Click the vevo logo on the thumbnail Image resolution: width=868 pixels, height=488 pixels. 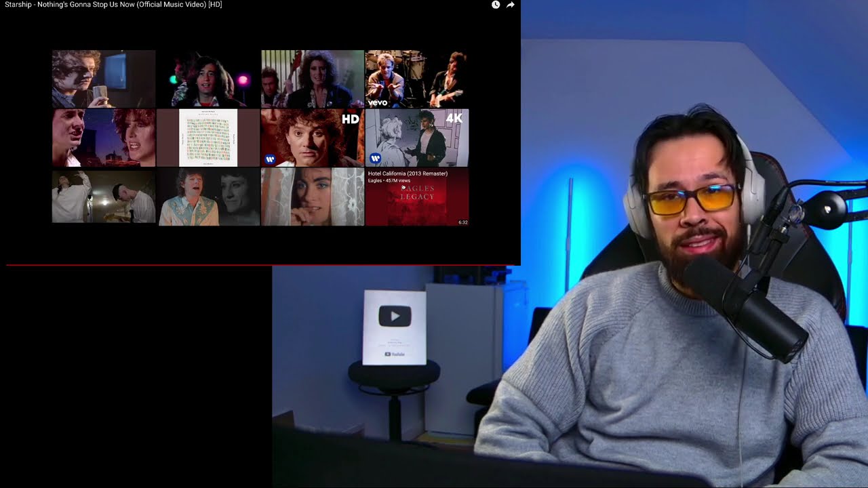click(377, 103)
